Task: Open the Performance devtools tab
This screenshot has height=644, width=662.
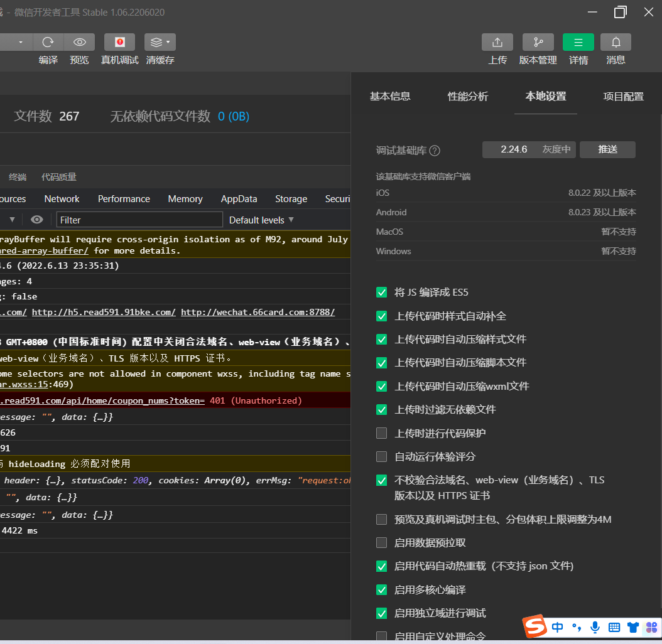Action: [x=124, y=199]
